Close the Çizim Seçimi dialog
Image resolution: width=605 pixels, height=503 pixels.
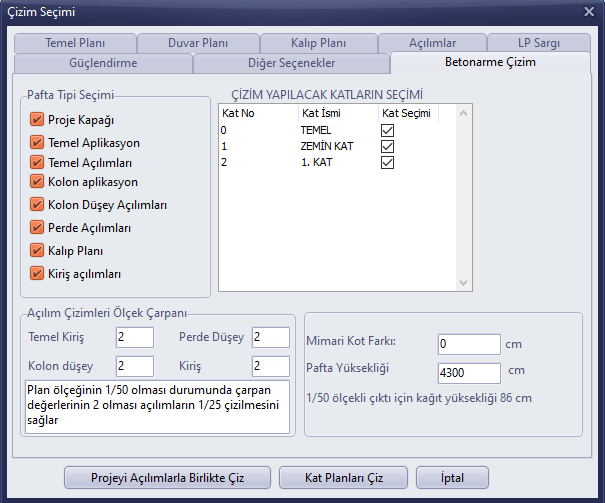pyautogui.click(x=589, y=12)
